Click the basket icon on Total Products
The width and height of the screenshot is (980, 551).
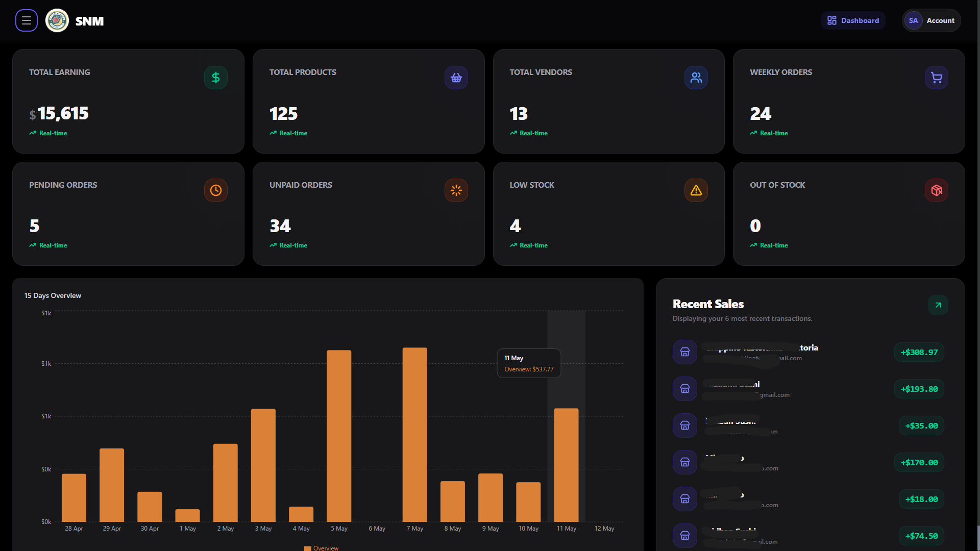456,78
